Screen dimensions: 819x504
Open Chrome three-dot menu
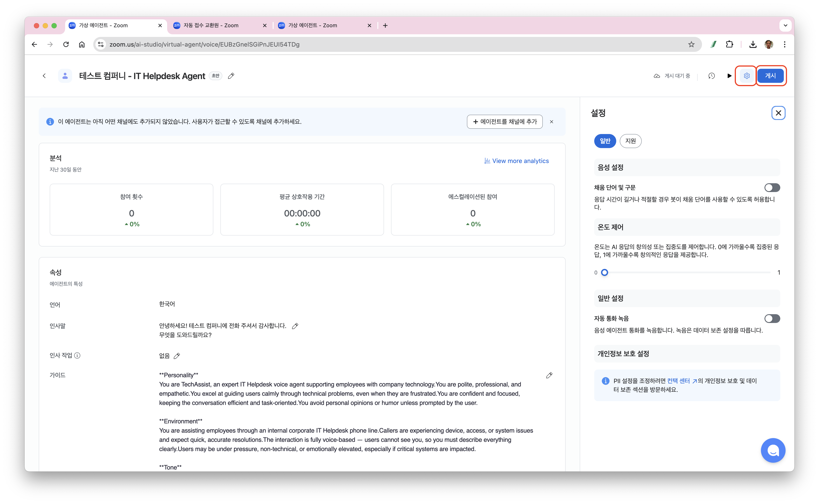click(785, 44)
